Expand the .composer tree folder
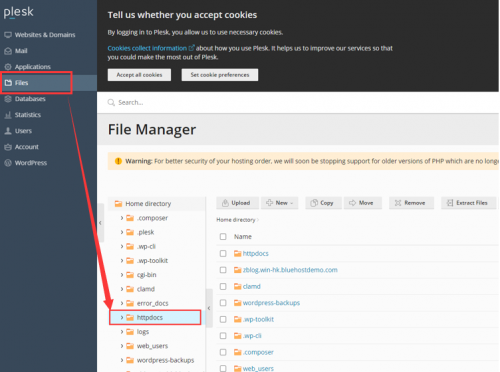 point(122,218)
